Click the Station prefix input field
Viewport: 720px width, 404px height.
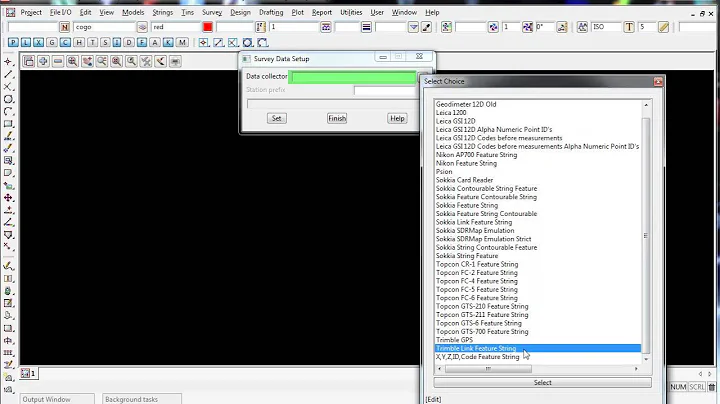[x=386, y=90]
